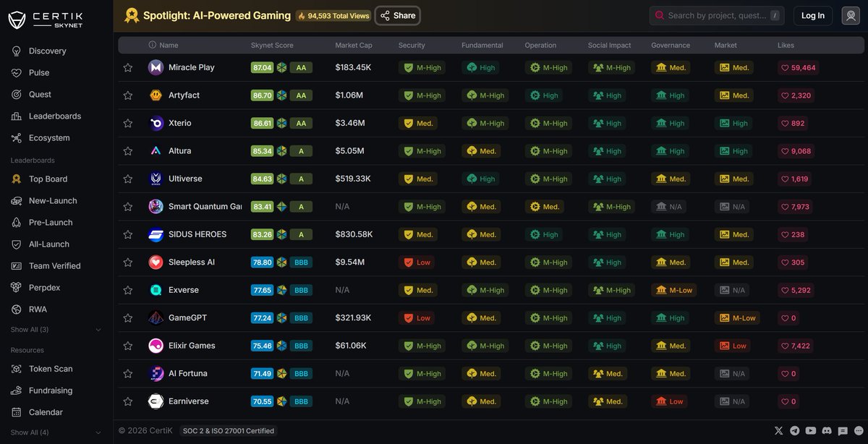Screen dimensions: 868x444
Task: Open New-Launch leaderboard menu item
Action: click(53, 201)
